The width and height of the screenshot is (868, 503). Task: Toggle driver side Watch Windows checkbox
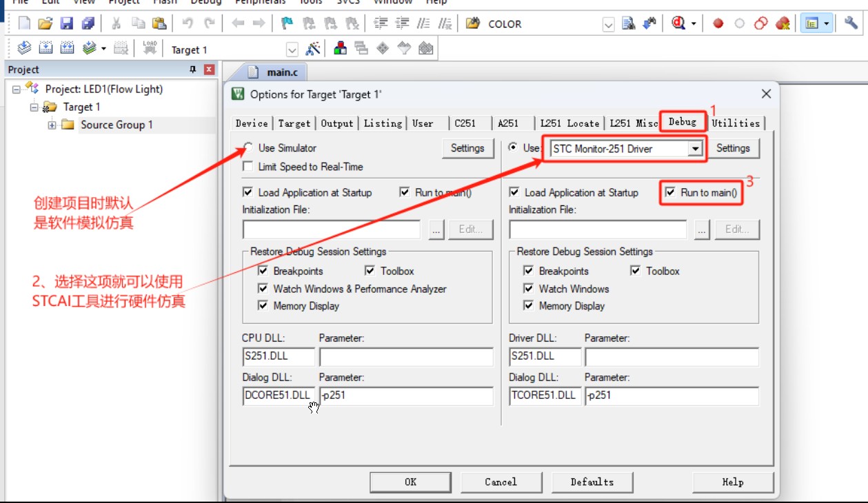click(528, 289)
